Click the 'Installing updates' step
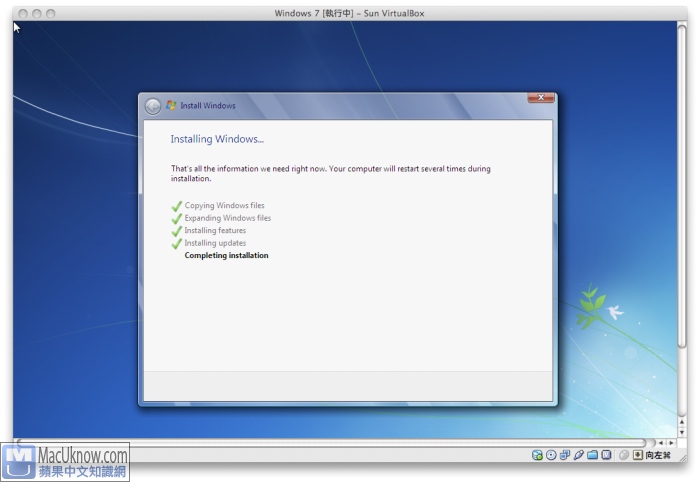Screen dimensions: 700x482 pos(215,243)
